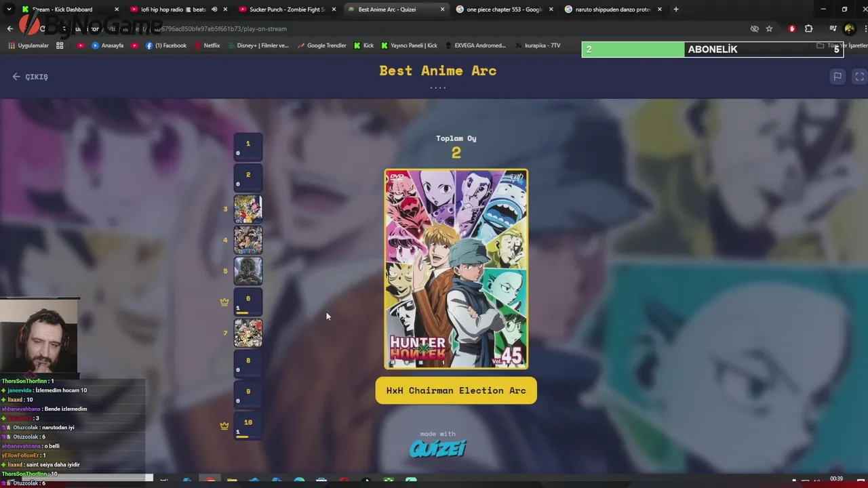Click chat message "Bende izlemedim"
Viewport: 868px width, 488px height.
(66, 409)
